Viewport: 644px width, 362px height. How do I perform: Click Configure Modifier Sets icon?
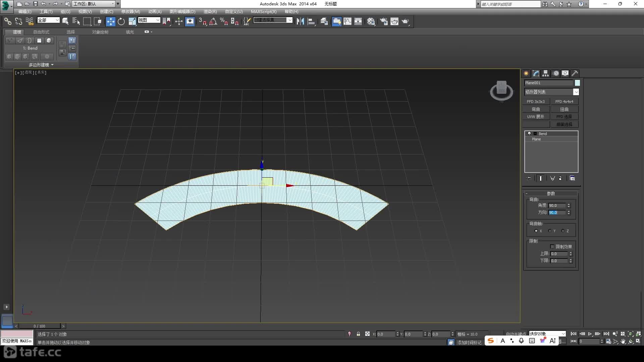[x=572, y=178]
